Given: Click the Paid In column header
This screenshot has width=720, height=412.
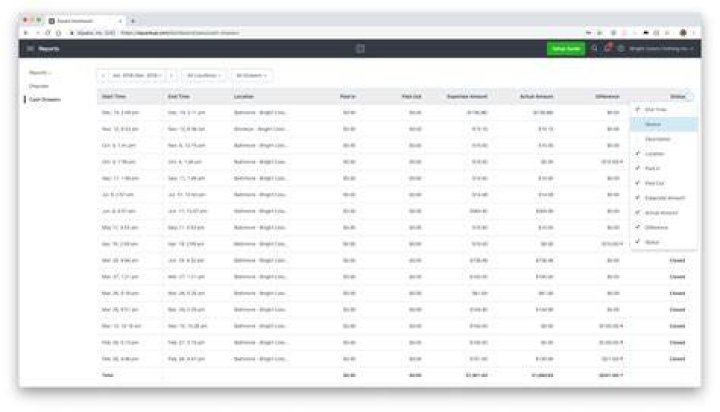Looking at the screenshot, I should pyautogui.click(x=348, y=96).
